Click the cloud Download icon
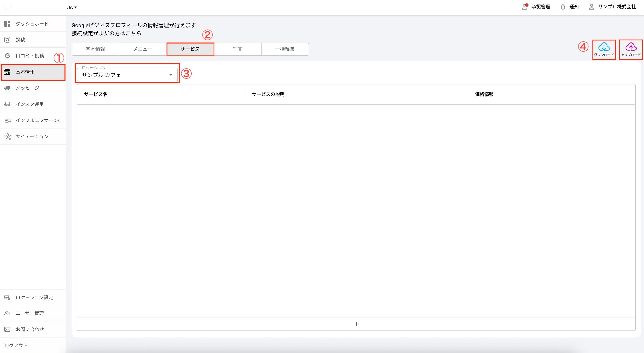 coord(604,47)
